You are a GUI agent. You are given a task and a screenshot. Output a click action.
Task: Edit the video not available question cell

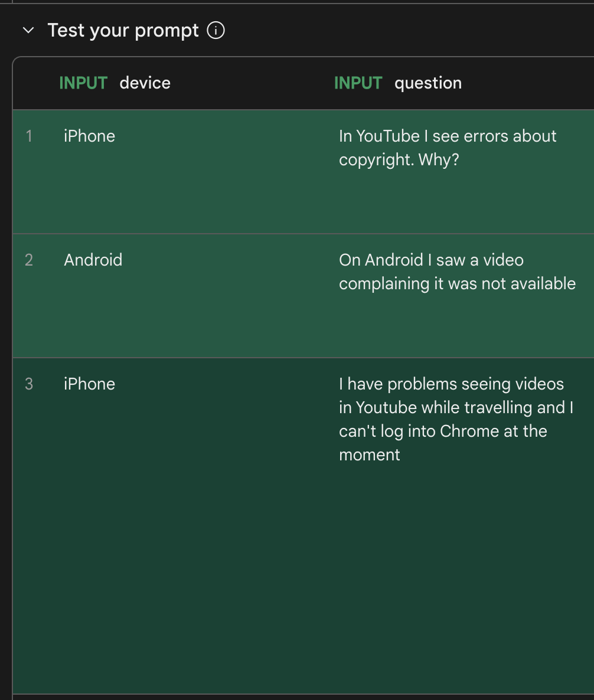tap(457, 272)
